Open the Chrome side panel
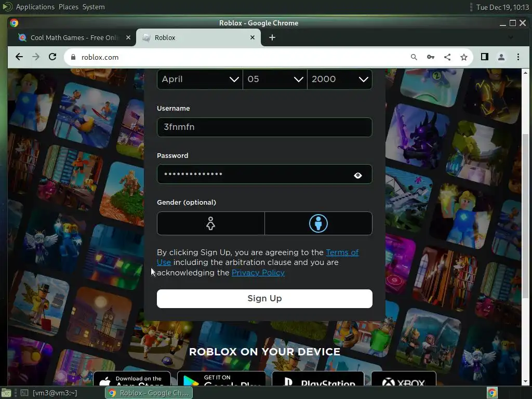This screenshot has height=399, width=532. (485, 57)
